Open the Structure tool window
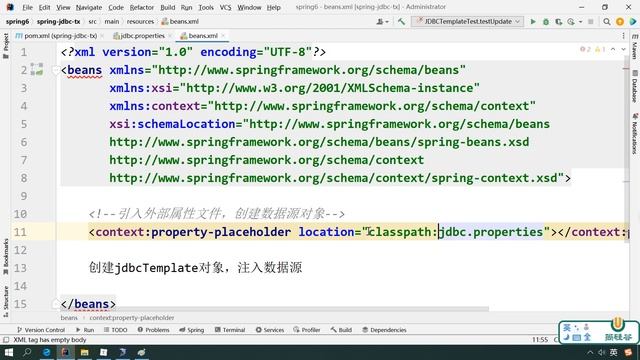Viewport: 640px width, 360px height. (6, 301)
